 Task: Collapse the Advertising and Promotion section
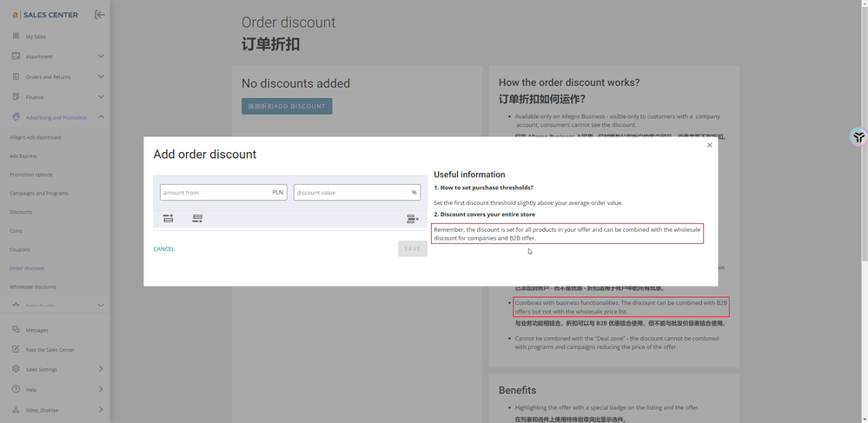[101, 117]
